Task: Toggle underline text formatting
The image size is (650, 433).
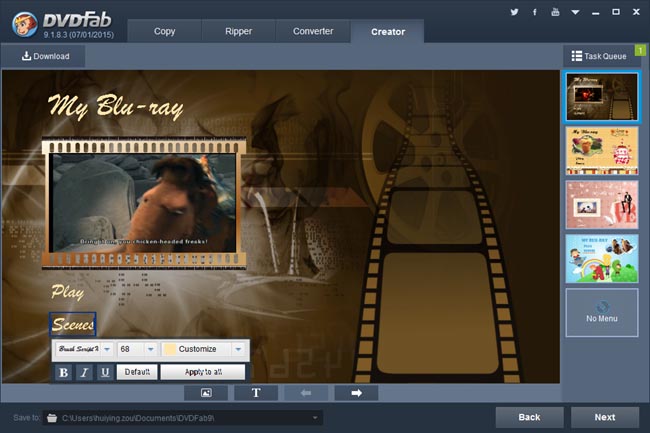Action: click(105, 372)
